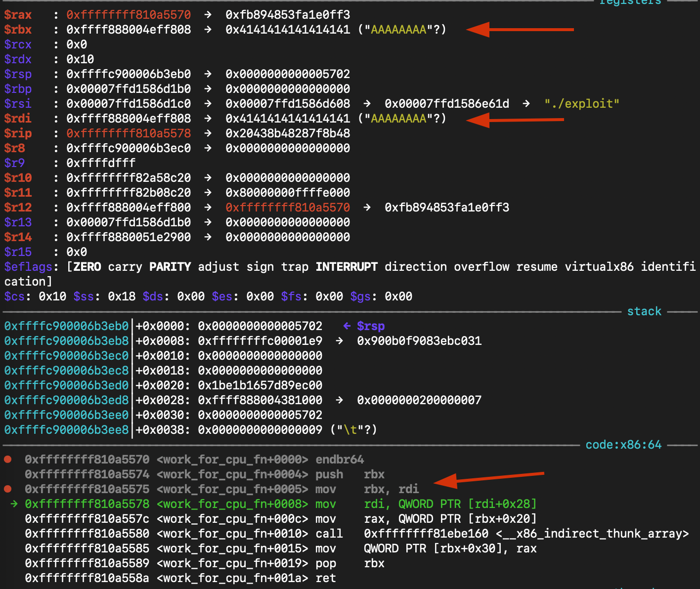Click the PARITY flag in $eflags
The image size is (700, 589).
170,267
